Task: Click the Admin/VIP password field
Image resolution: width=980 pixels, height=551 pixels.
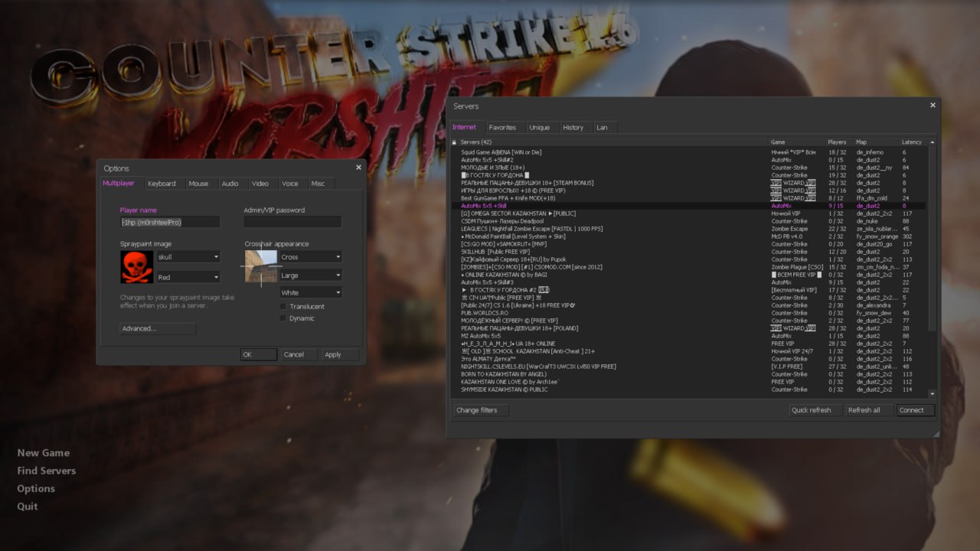Action: pos(292,222)
